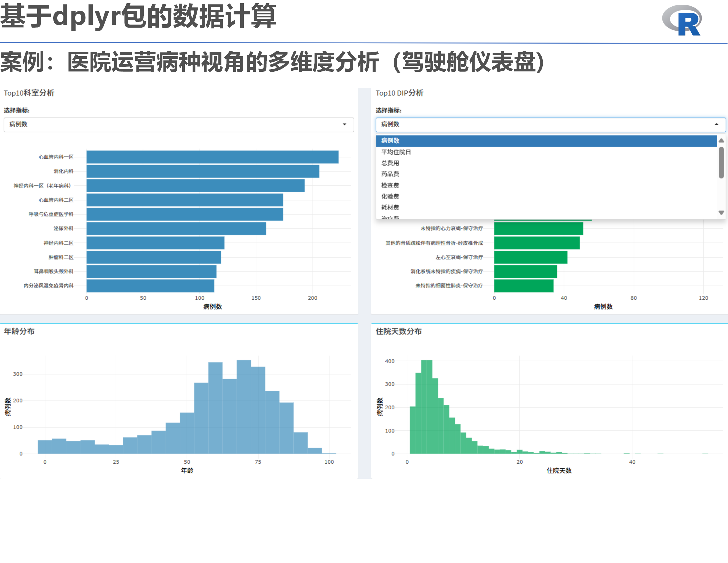Click the dropdown list scroll-up arrow
This screenshot has height=563, width=728.
(721, 140)
